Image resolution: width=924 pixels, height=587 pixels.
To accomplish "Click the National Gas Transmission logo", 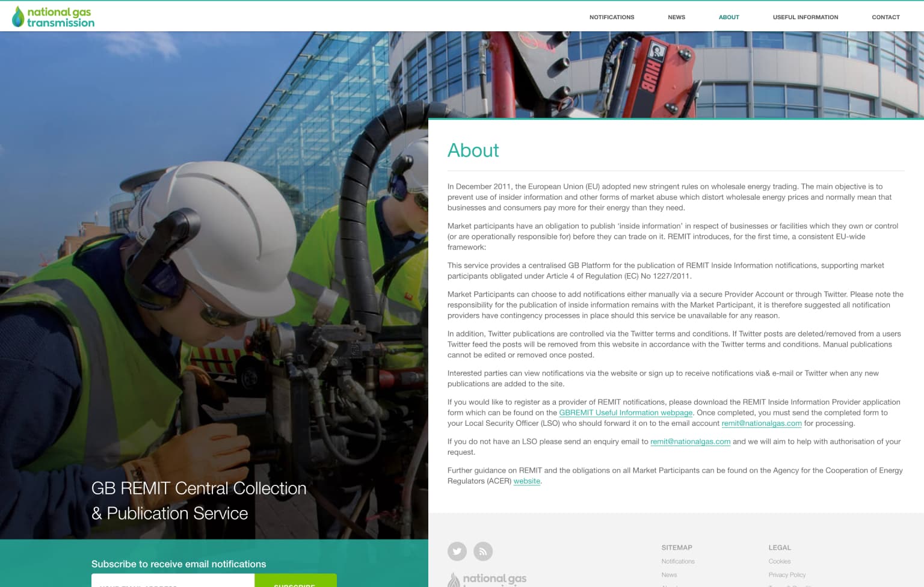I will pyautogui.click(x=53, y=16).
